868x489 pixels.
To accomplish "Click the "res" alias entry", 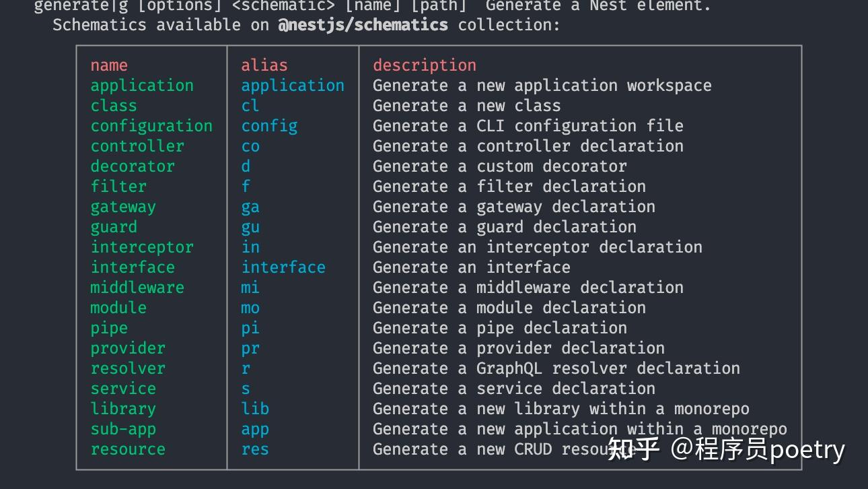I will (x=255, y=449).
